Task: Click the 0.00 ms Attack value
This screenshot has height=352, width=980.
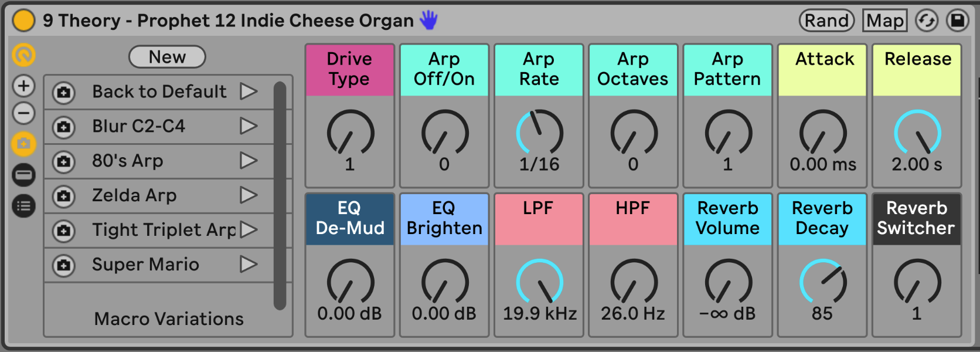Action: [823, 165]
